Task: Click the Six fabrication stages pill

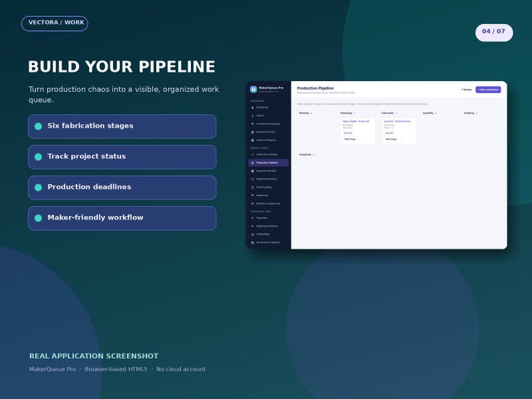Action: [122, 127]
